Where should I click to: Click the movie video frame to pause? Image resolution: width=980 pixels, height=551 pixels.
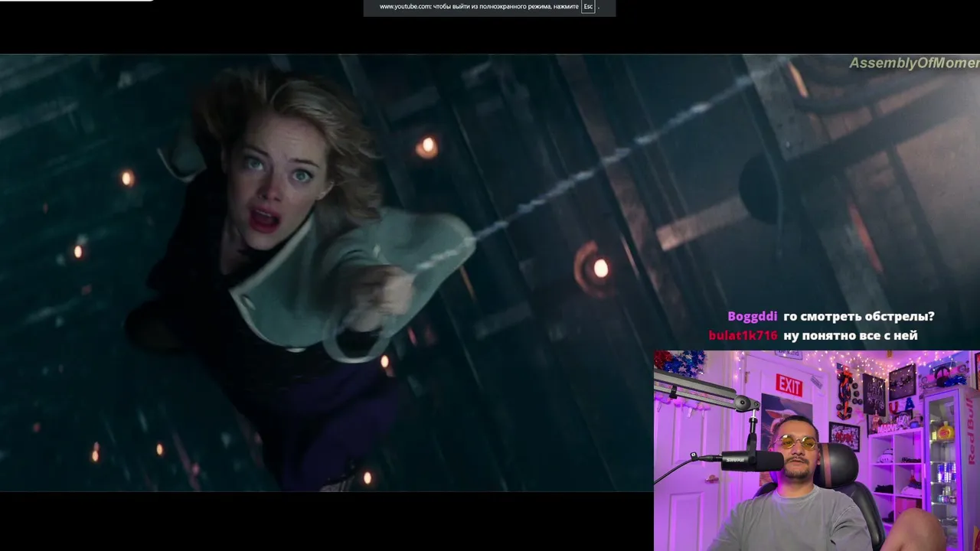pyautogui.click(x=490, y=272)
